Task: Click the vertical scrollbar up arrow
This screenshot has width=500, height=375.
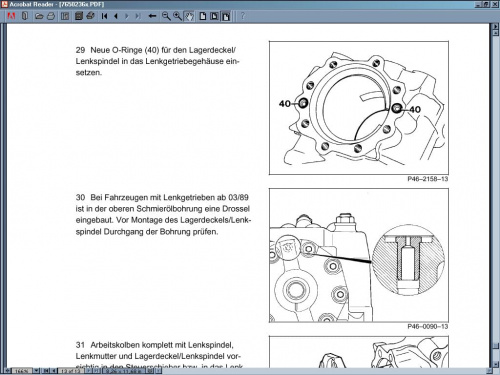Action: coord(496,27)
